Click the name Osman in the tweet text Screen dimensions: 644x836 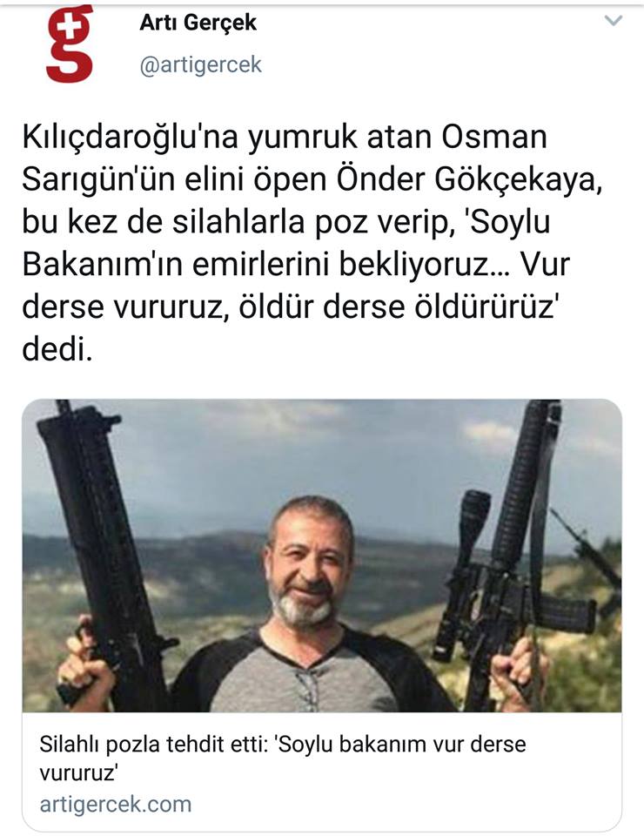click(493, 137)
